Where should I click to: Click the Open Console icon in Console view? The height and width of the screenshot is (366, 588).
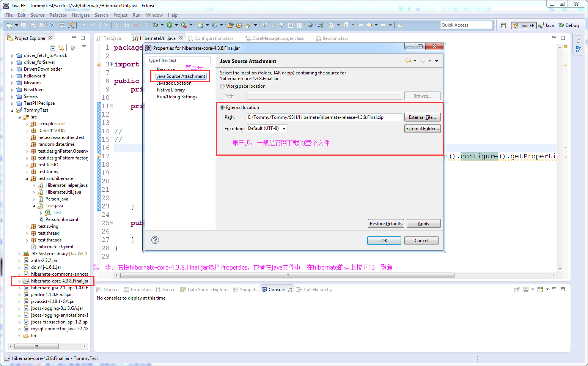click(x=540, y=289)
